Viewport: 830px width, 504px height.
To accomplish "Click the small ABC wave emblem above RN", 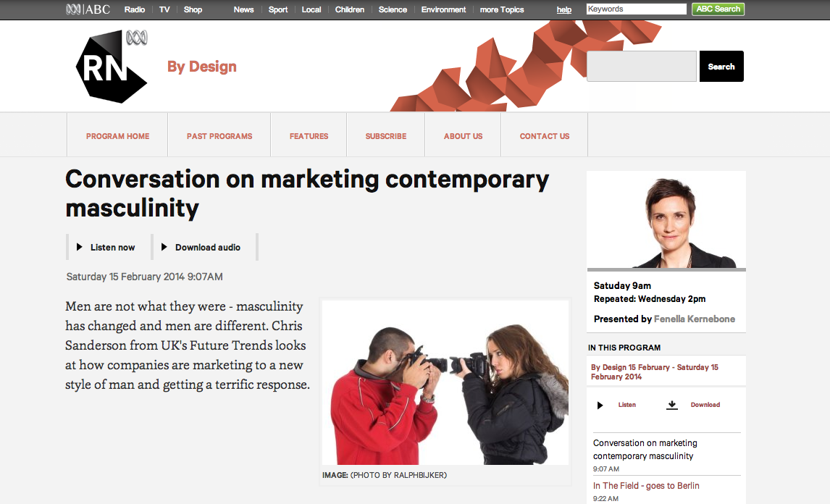I will coord(137,38).
